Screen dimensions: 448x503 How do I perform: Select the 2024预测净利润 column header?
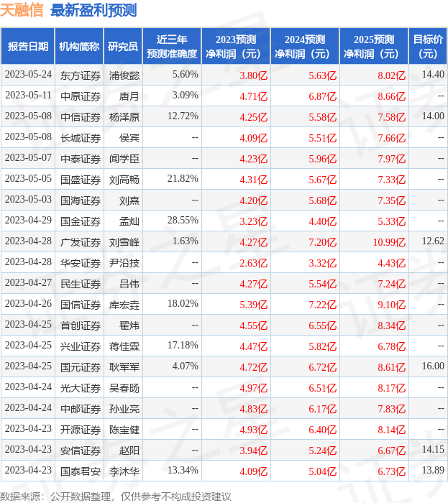(x=305, y=47)
